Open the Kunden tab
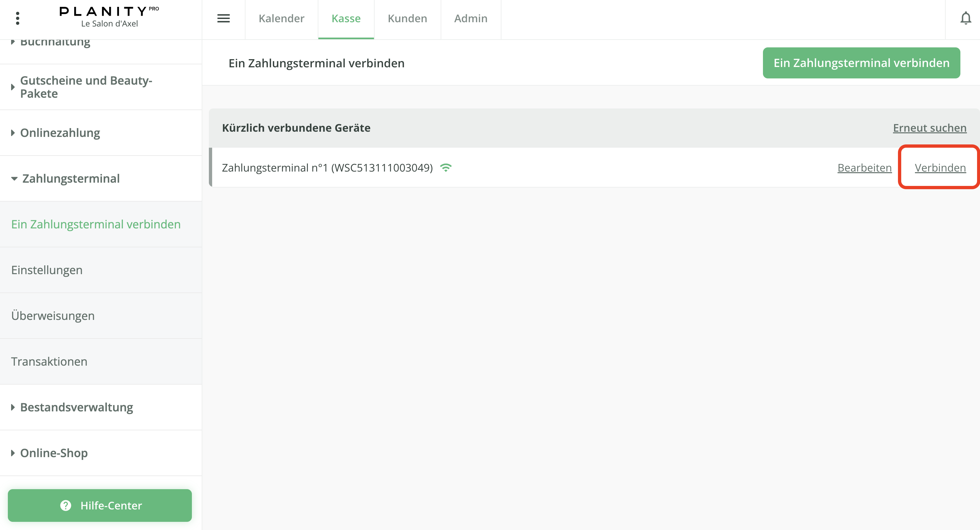Screen dimensions: 980x530 coord(407,18)
